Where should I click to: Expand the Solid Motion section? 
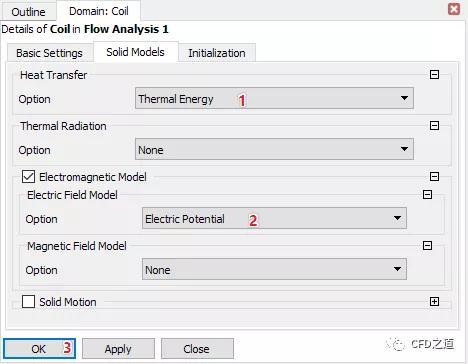pyautogui.click(x=434, y=302)
